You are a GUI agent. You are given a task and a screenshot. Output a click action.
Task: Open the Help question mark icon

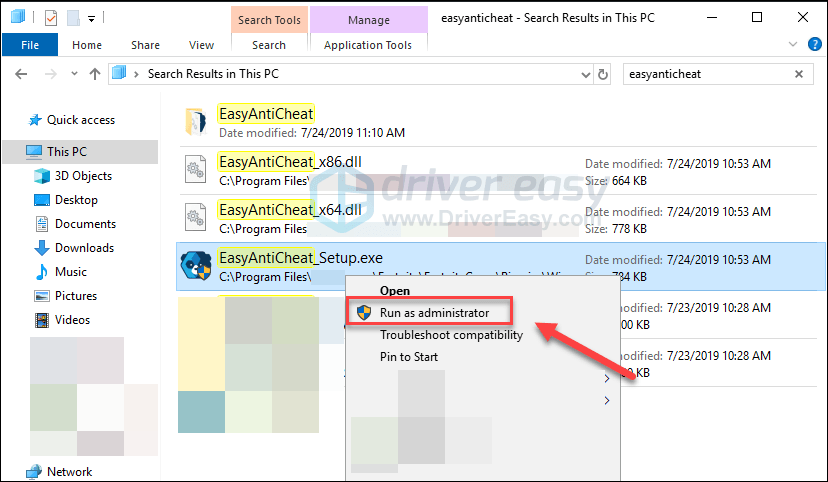[813, 45]
